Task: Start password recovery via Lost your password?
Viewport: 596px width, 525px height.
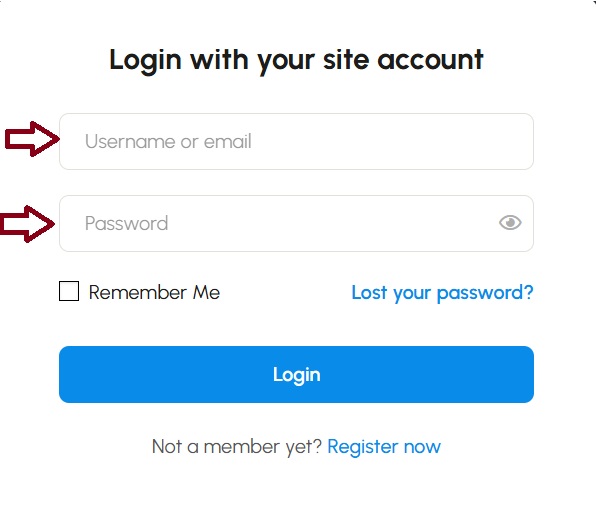Action: click(442, 293)
